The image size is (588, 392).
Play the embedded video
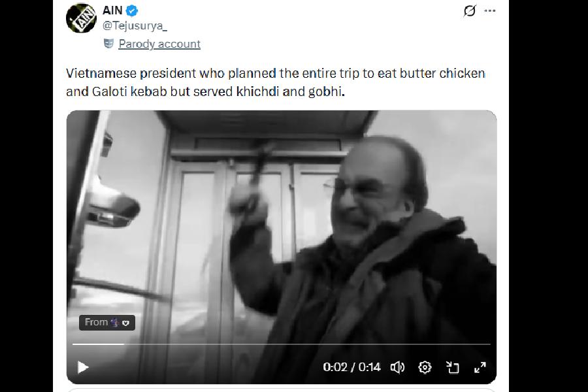(83, 367)
